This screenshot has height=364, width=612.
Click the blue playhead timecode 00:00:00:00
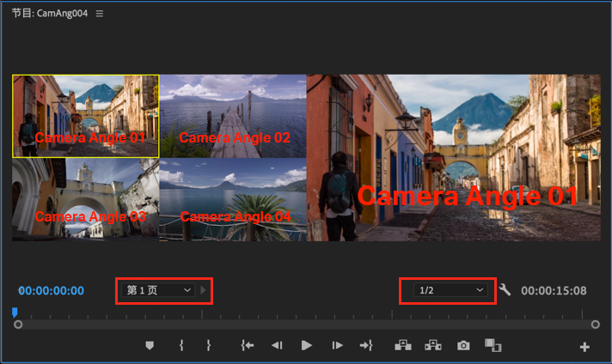tap(51, 291)
